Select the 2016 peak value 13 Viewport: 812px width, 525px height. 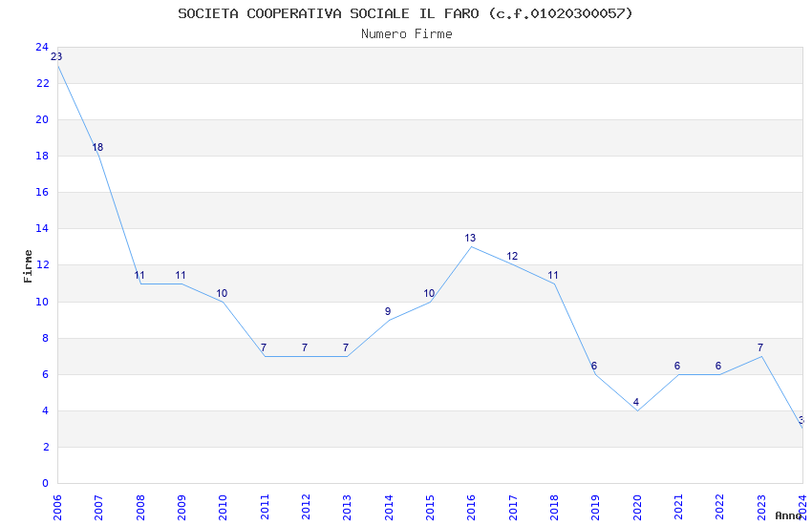pos(470,238)
